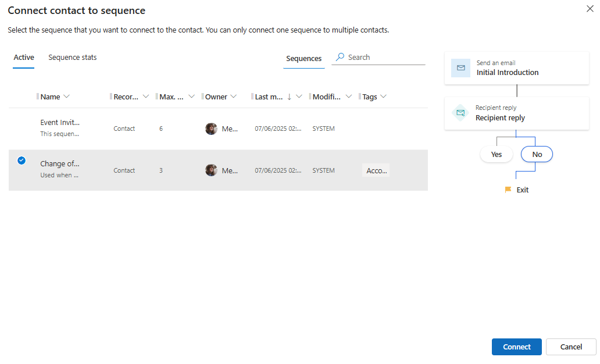Click into the Search input field
The height and width of the screenshot is (364, 600).
[385, 58]
